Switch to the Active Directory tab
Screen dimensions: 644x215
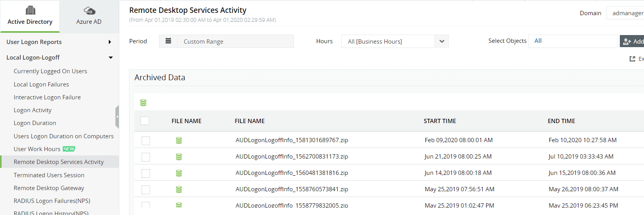[x=30, y=16]
